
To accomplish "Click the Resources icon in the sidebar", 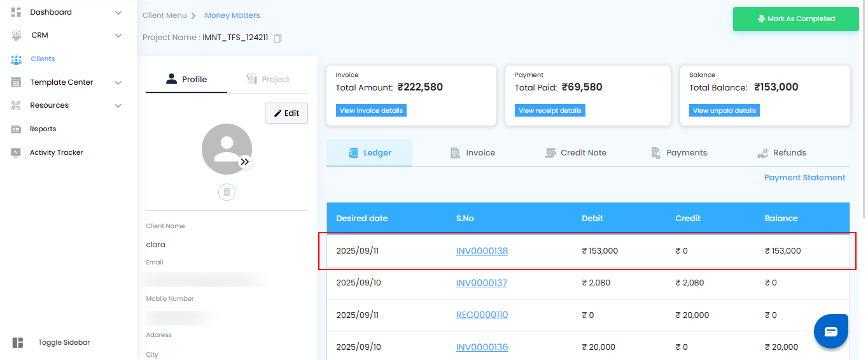I will 17,106.
